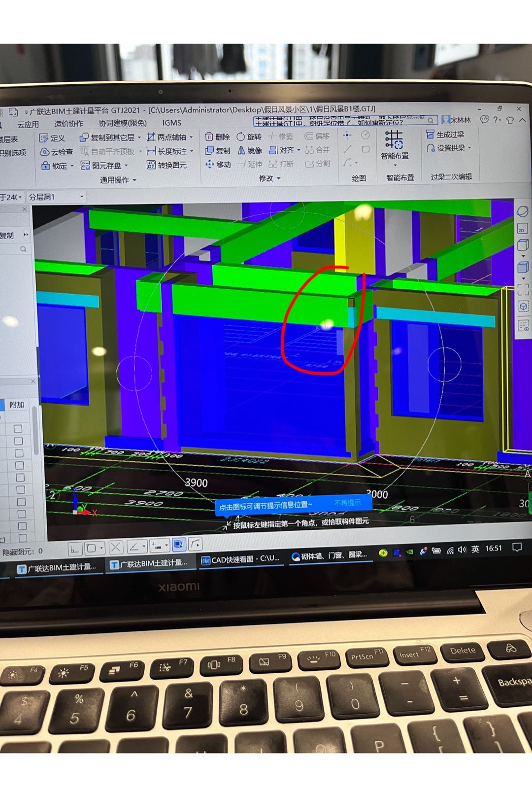532x792 pixels.
Task: Click 复制 in the left panel
Action: click(x=7, y=236)
